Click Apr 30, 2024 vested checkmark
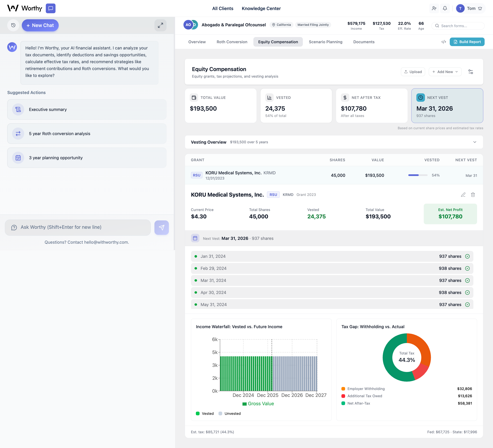 click(x=467, y=293)
